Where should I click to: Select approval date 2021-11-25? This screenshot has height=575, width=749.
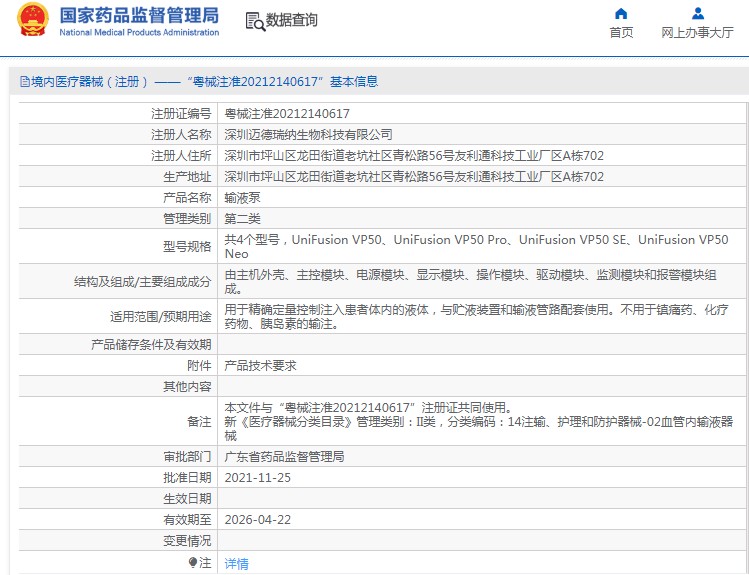(257, 478)
